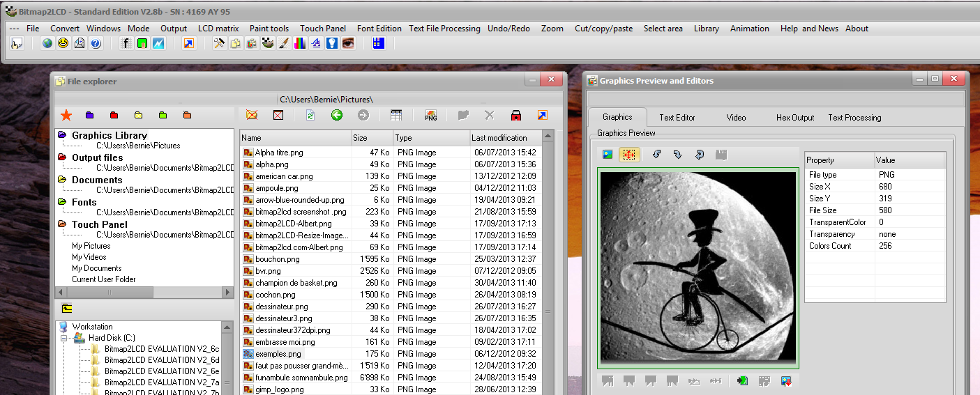The image size is (980, 395).
Task: Click the moon cyclist preview image
Action: [x=698, y=268]
